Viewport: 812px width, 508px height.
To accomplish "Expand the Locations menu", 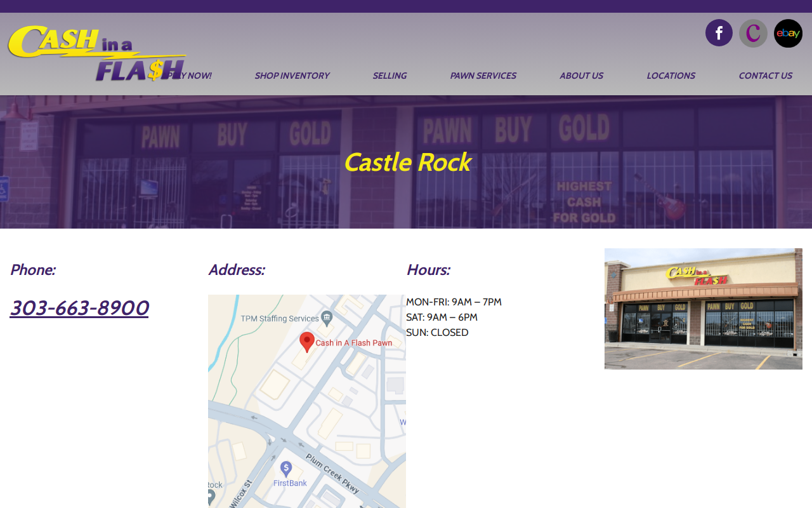I will coord(671,76).
